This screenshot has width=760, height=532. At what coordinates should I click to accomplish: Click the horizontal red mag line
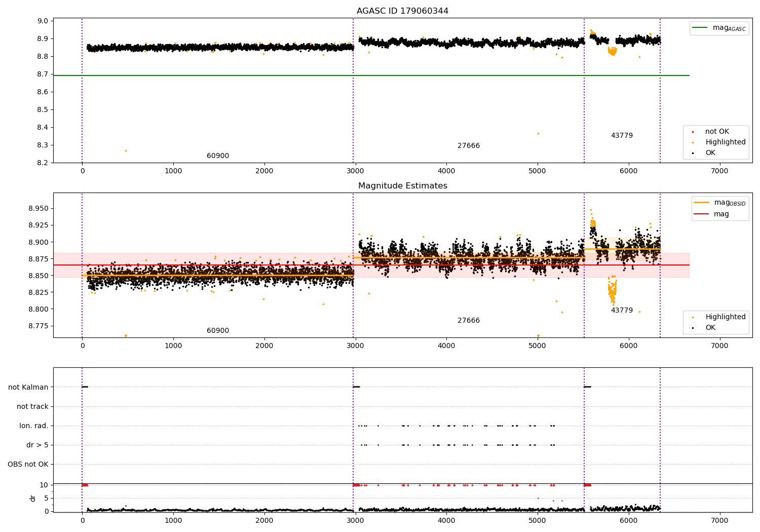pyautogui.click(x=371, y=265)
